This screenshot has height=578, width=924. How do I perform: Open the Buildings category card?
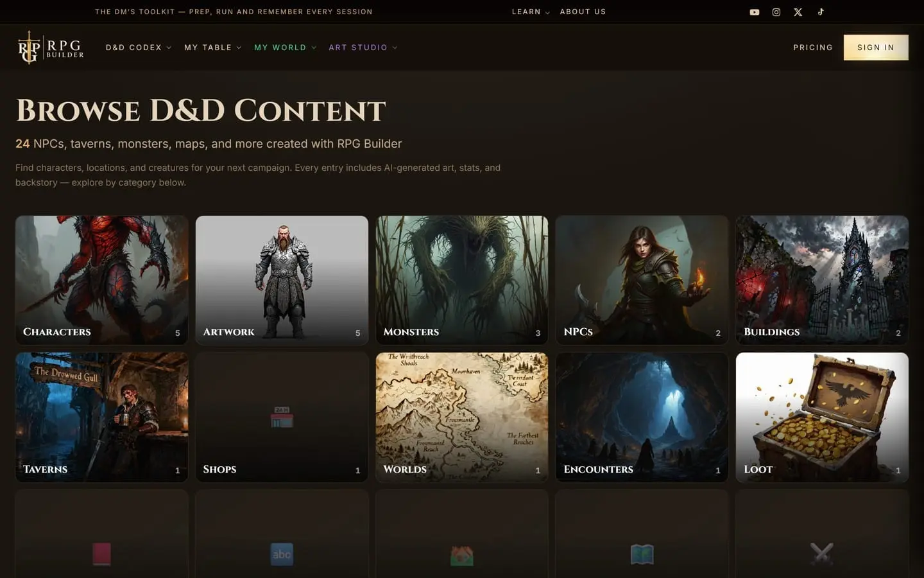822,280
